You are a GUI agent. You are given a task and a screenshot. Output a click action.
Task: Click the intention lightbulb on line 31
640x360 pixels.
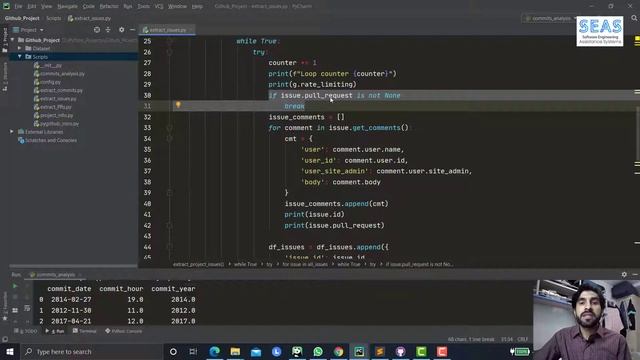pos(178,105)
